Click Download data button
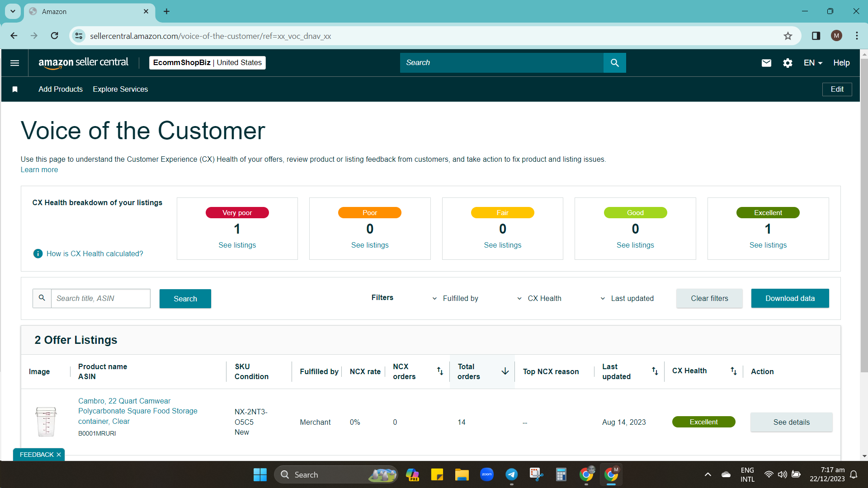The image size is (868, 488). pos(790,298)
